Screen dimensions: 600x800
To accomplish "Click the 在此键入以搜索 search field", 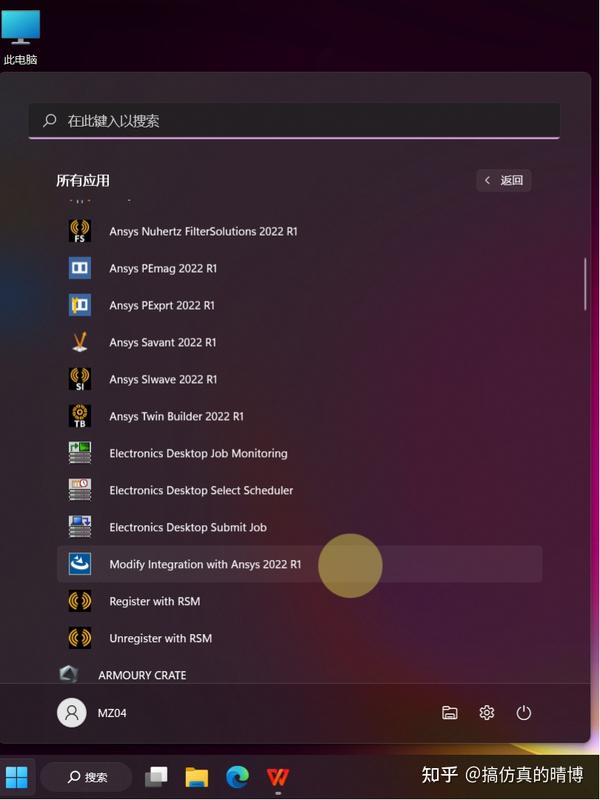I will (294, 120).
